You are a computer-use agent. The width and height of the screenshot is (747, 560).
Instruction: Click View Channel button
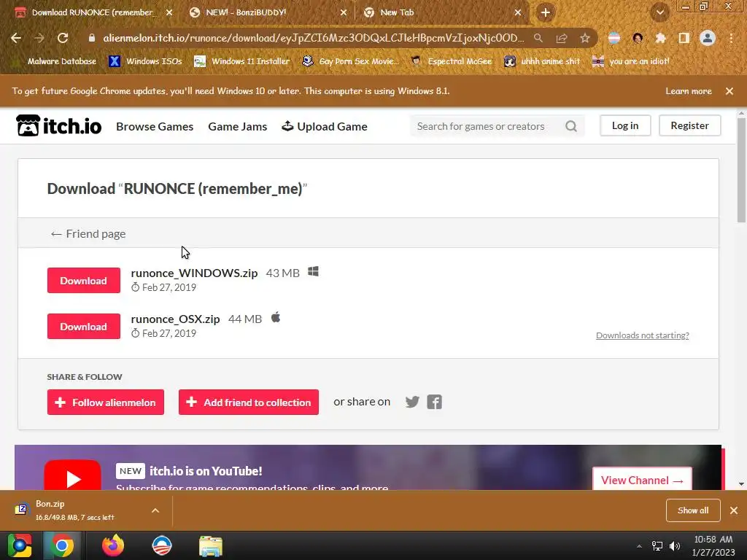pos(642,479)
